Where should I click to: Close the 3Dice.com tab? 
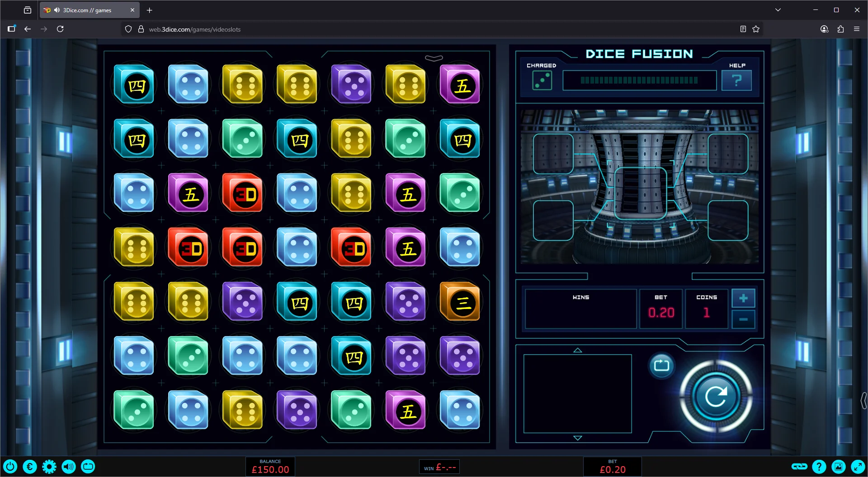tap(132, 10)
